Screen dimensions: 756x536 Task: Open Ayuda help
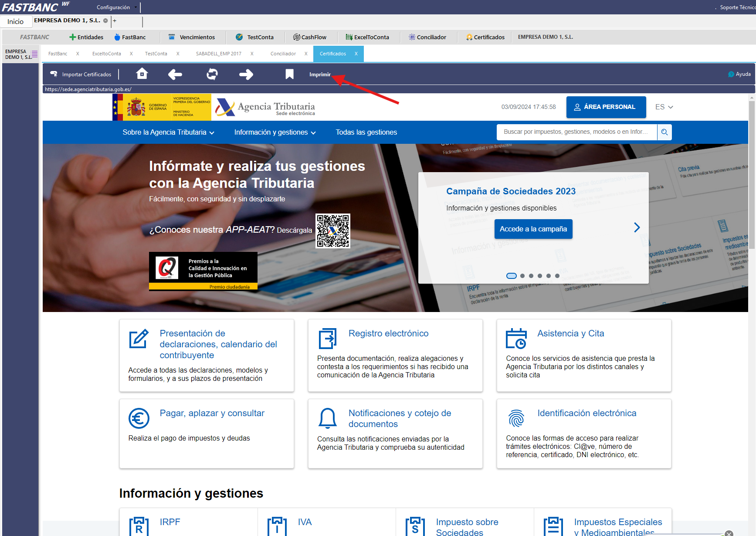[x=739, y=74]
